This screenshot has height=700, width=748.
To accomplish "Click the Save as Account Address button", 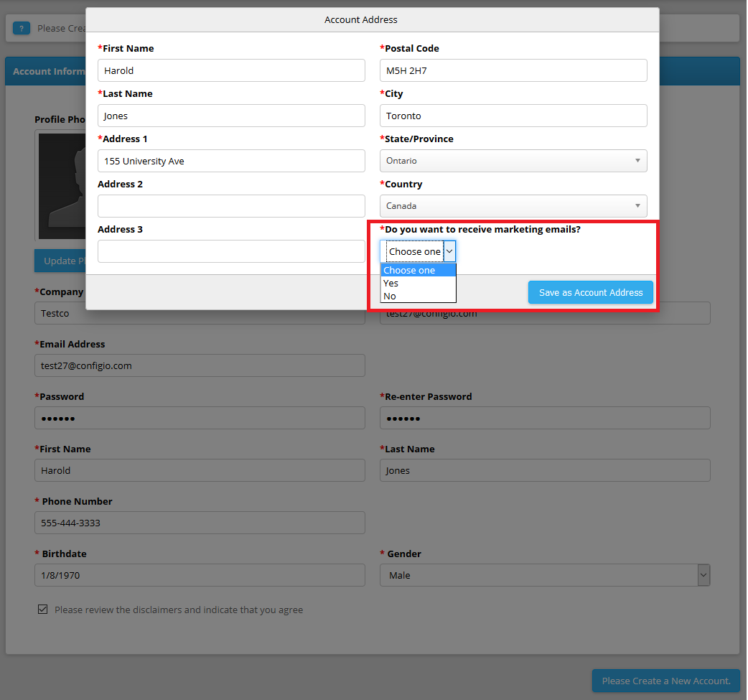I will (591, 292).
